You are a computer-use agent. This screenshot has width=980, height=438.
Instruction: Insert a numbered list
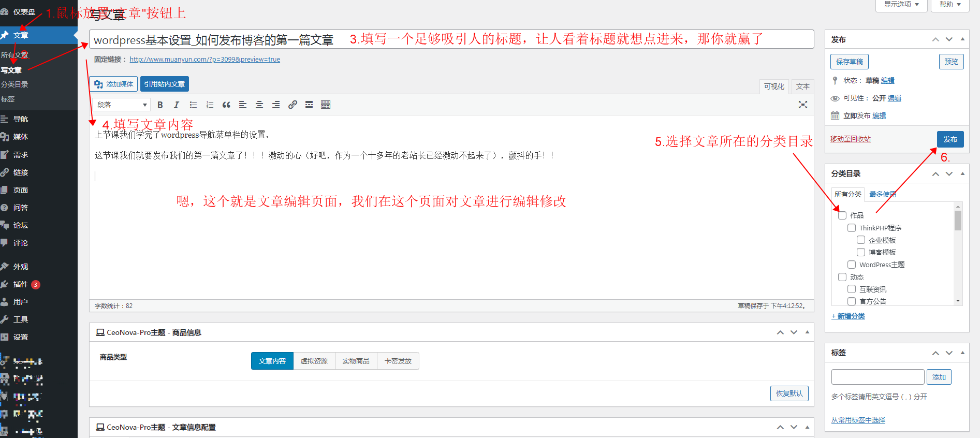coord(210,105)
